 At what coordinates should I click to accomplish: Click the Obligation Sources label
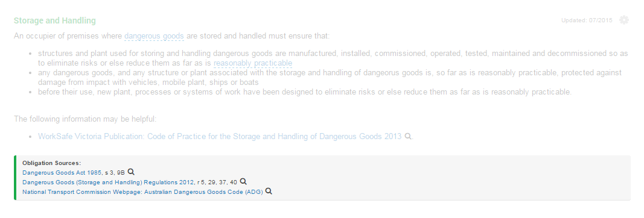tap(52, 163)
